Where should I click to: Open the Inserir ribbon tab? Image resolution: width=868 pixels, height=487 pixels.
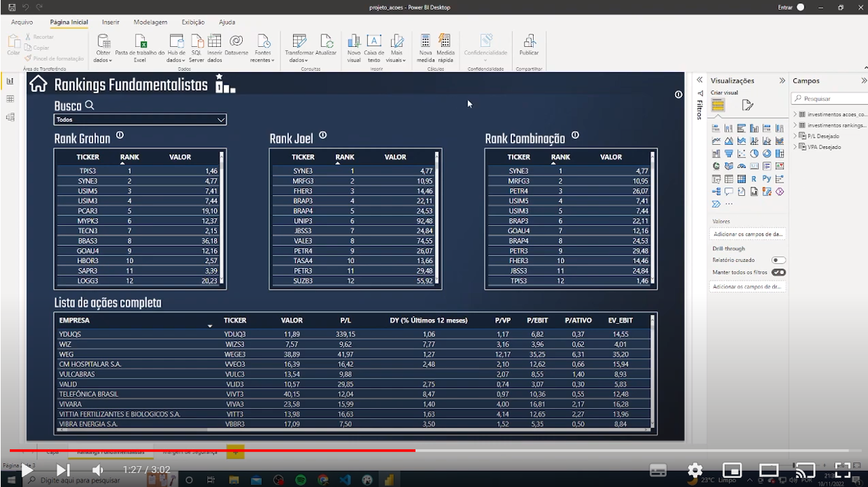[x=111, y=22]
